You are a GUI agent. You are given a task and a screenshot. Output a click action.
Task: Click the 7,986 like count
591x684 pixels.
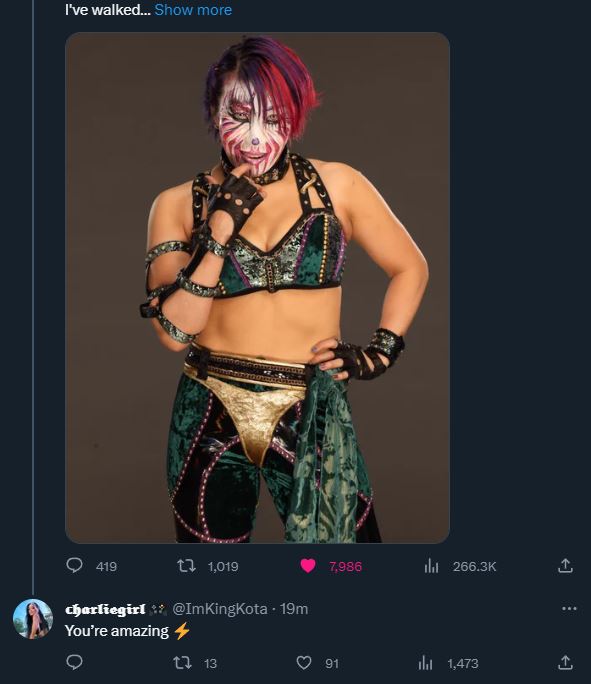click(x=345, y=566)
